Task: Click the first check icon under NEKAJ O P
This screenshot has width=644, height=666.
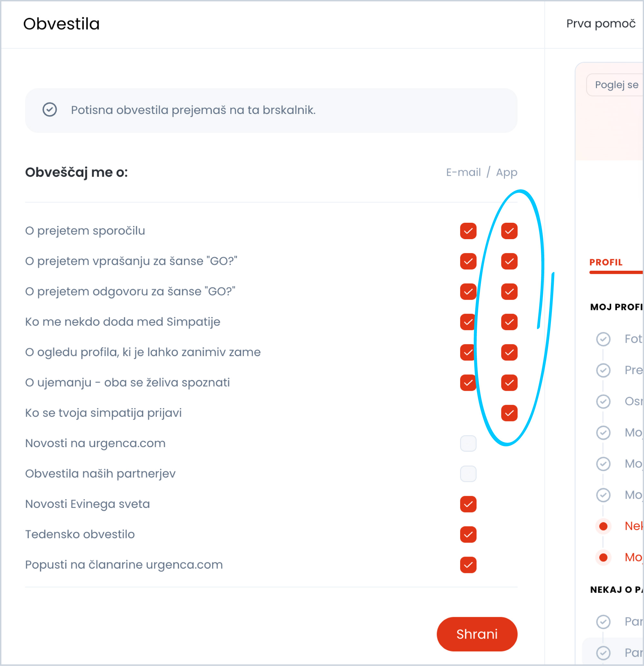Action: (603, 622)
